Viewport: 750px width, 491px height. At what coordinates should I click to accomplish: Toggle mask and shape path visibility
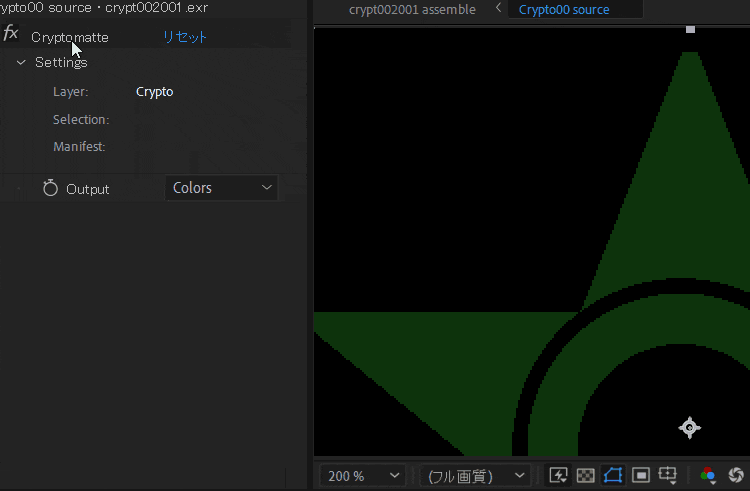click(x=613, y=475)
